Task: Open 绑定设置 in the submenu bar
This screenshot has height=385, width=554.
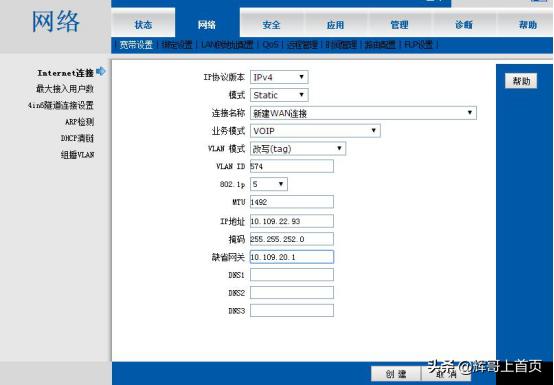Action: 177,45
